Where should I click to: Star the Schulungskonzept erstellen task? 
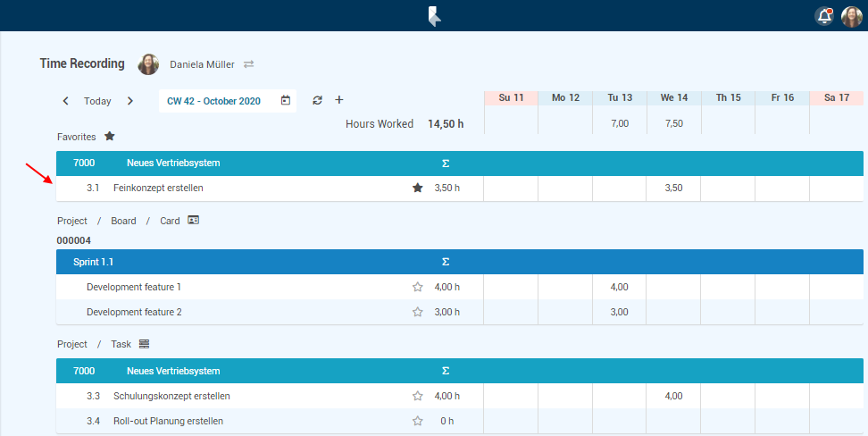pyautogui.click(x=417, y=396)
